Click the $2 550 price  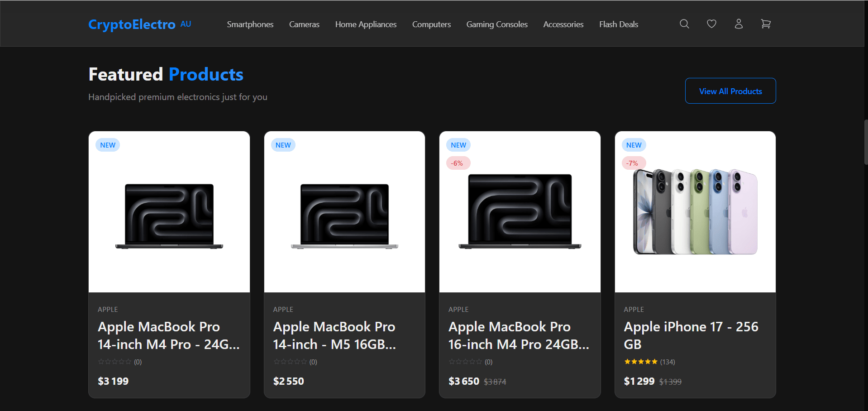click(289, 381)
